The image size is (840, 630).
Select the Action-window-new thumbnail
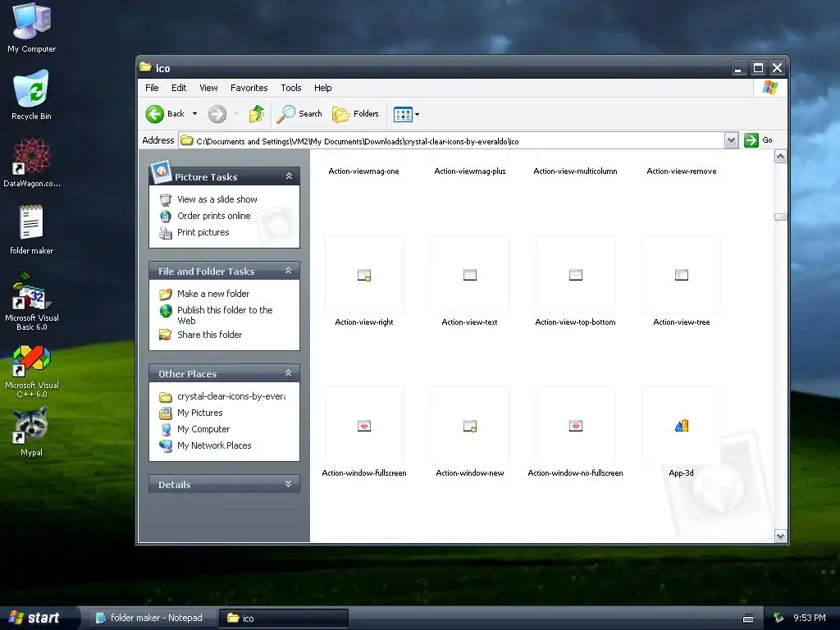pyautogui.click(x=470, y=426)
